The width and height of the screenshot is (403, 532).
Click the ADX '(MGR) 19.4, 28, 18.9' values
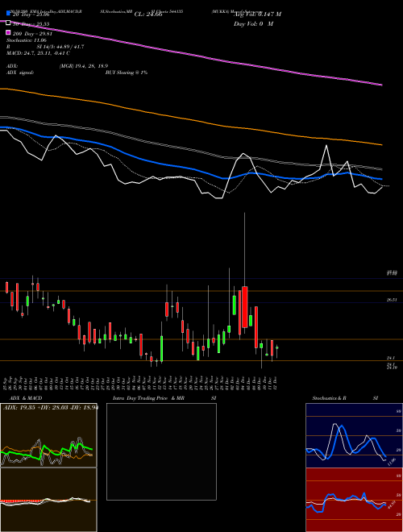click(84, 66)
